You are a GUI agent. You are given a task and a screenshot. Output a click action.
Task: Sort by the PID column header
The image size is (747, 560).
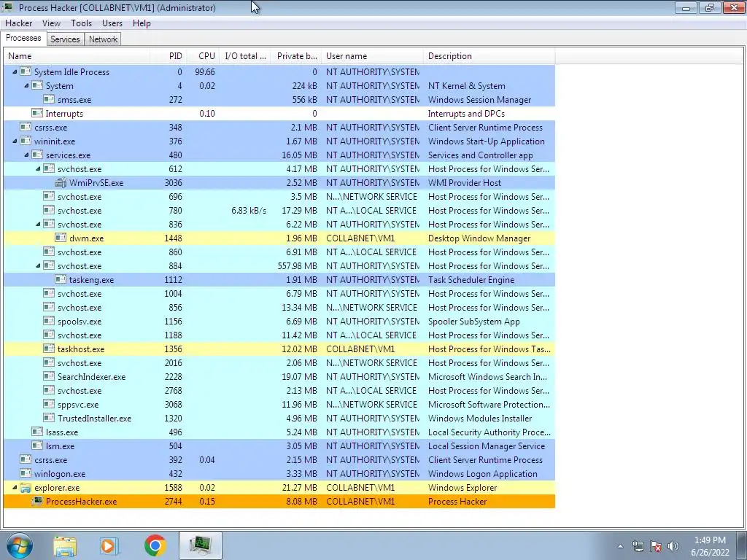[169, 55]
